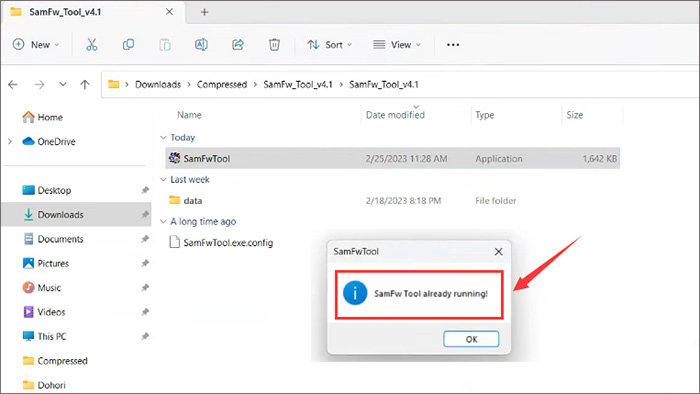Close the SamFwTool message dialog
Viewport: 700px width, 394px height.
[x=498, y=252]
